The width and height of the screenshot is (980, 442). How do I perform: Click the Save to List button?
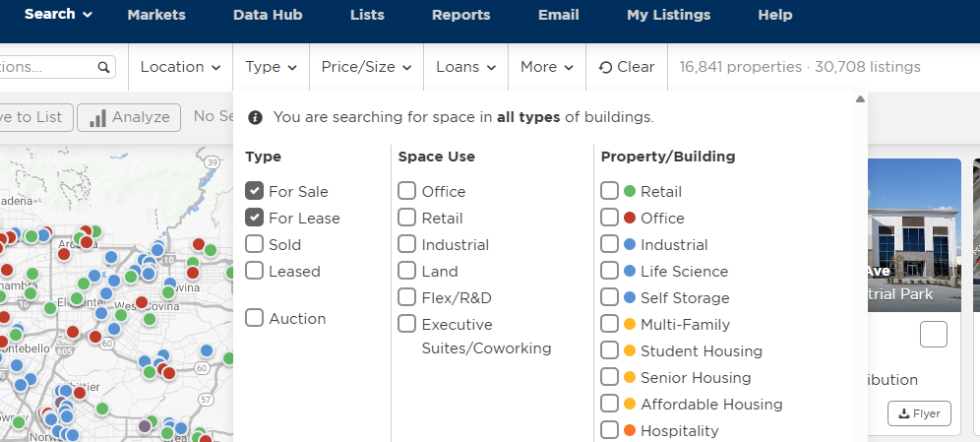[36, 117]
